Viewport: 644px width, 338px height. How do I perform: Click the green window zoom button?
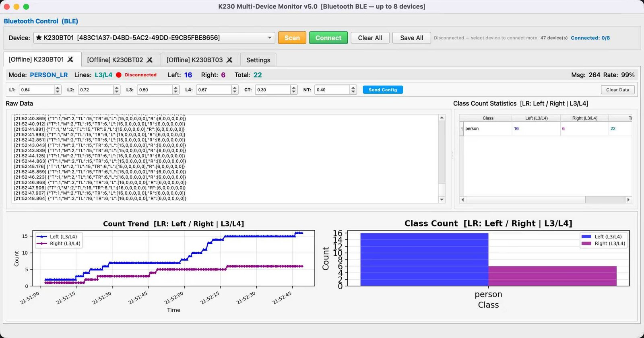point(26,6)
